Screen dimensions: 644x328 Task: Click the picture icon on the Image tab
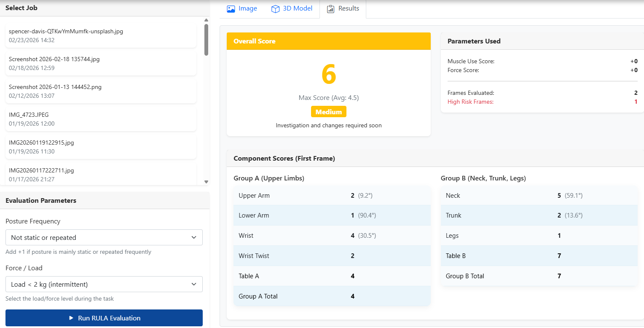pos(230,8)
